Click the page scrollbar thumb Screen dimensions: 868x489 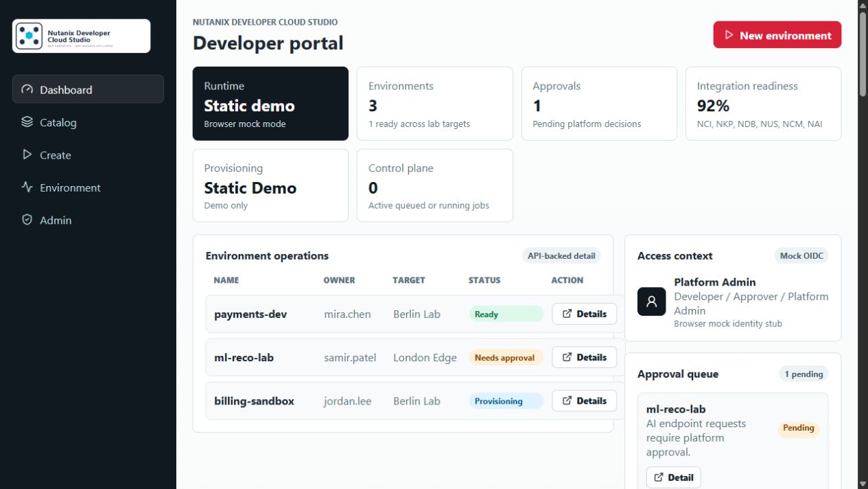coord(863,55)
